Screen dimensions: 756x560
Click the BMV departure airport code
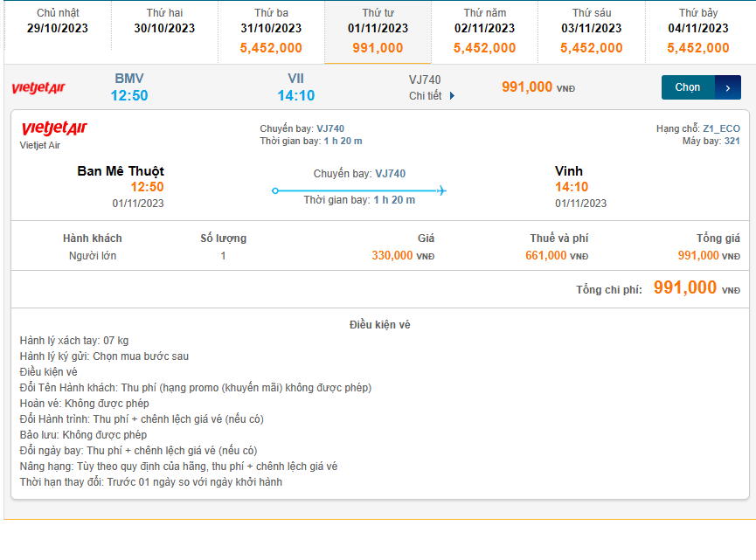point(129,79)
